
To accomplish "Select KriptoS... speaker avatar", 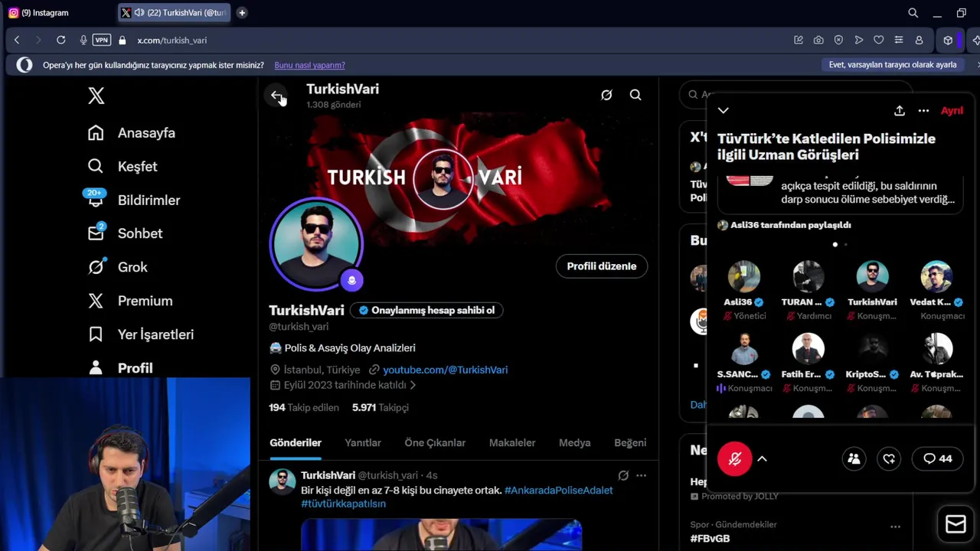I will coord(872,349).
